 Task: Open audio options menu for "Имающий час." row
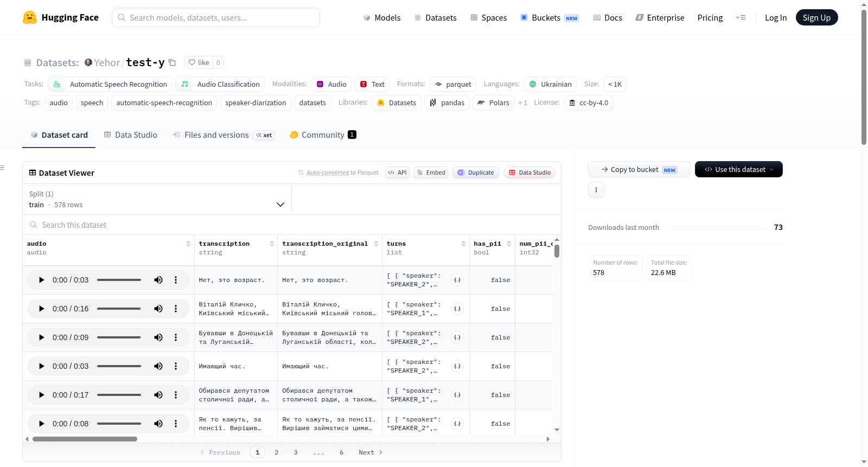coord(176,366)
